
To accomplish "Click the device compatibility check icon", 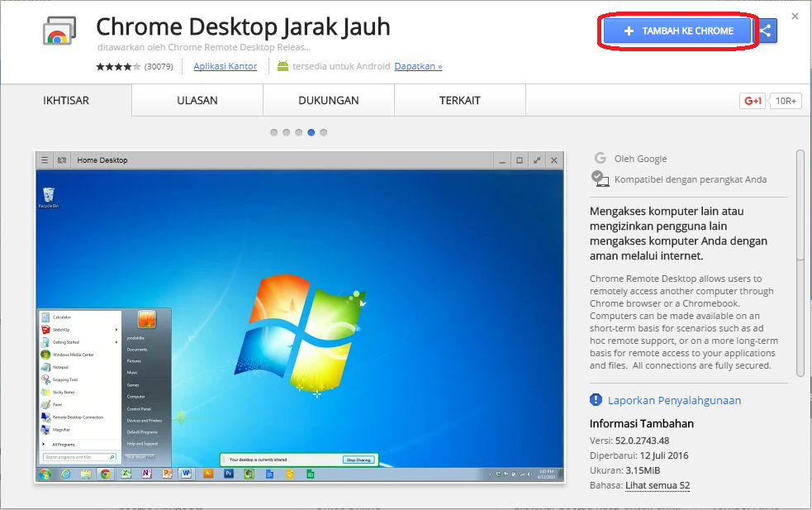I will (600, 179).
